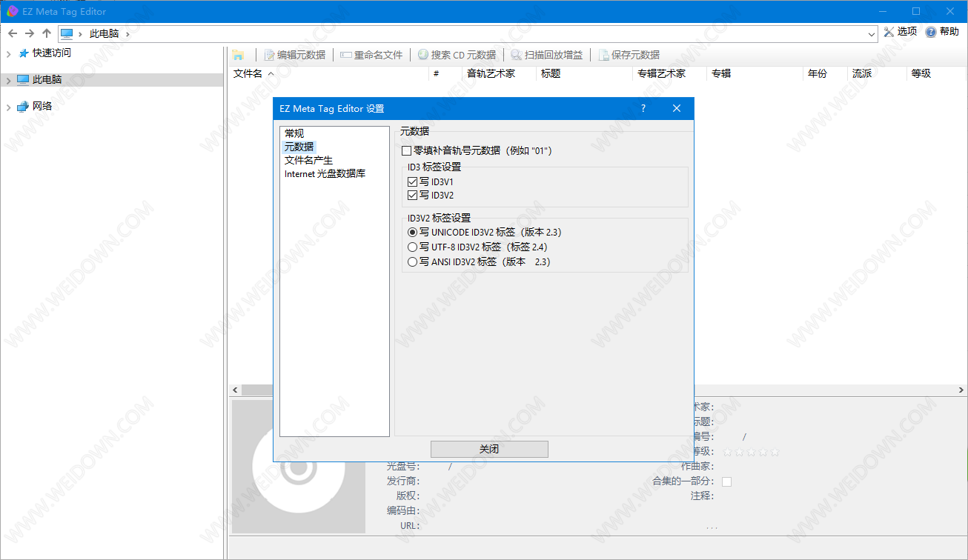
Task: Open the 元数据 settings page
Action: 299,147
